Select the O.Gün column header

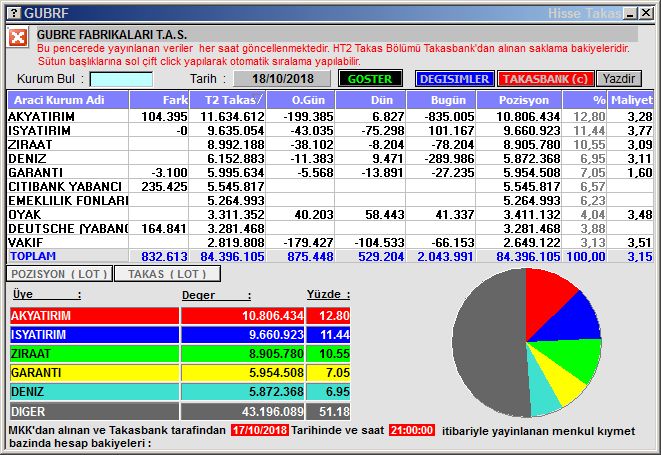[x=301, y=100]
